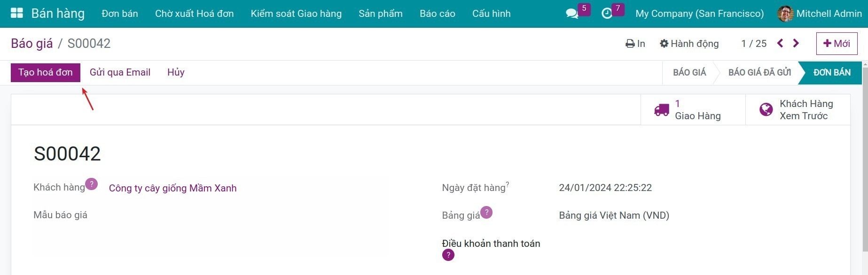The image size is (868, 275).
Task: Open the chat messages conversation icon
Action: [572, 14]
